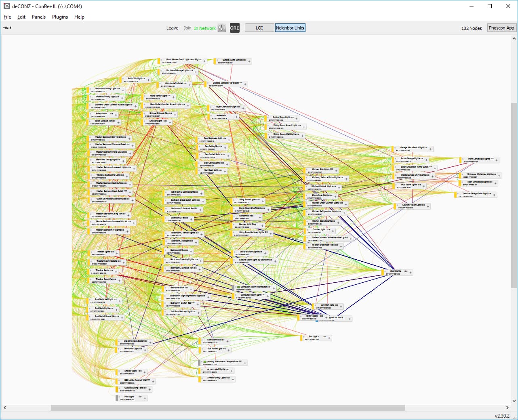This screenshot has width=518, height=420.
Task: Select the Porch and Garage Lights node
Action: click(178, 72)
